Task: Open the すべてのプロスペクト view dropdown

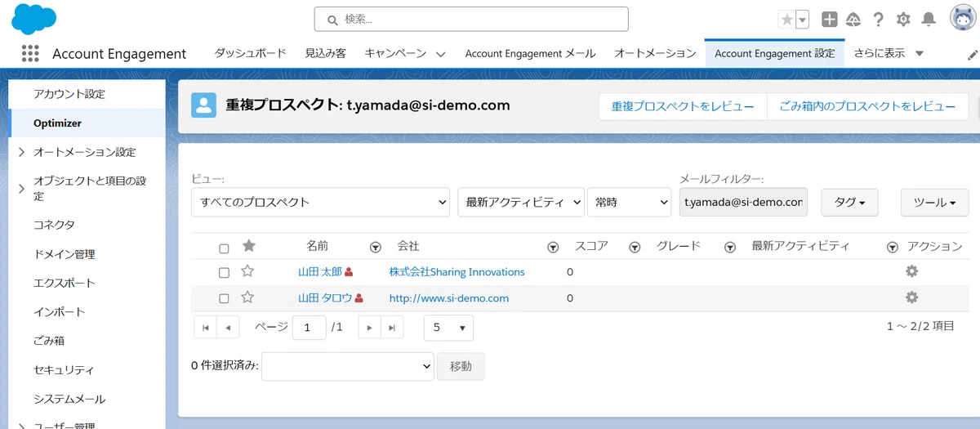Action: (x=320, y=202)
